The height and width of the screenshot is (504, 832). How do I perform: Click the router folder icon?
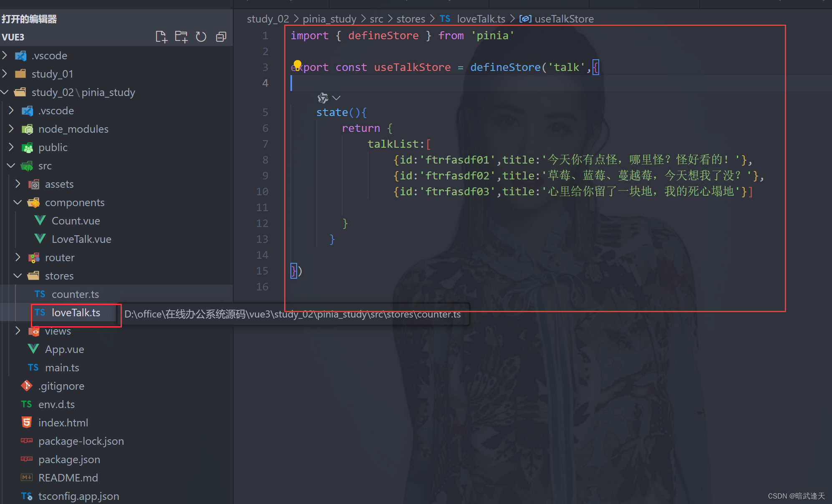click(34, 257)
